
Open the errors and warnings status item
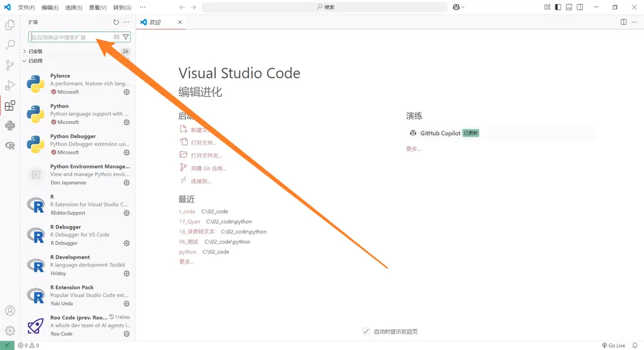coord(28,345)
